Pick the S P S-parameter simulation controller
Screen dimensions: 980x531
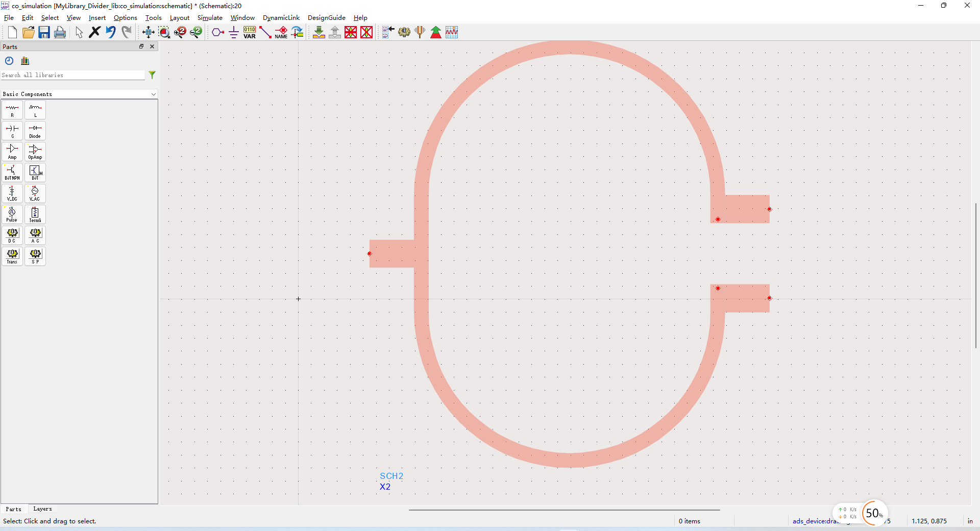point(35,257)
